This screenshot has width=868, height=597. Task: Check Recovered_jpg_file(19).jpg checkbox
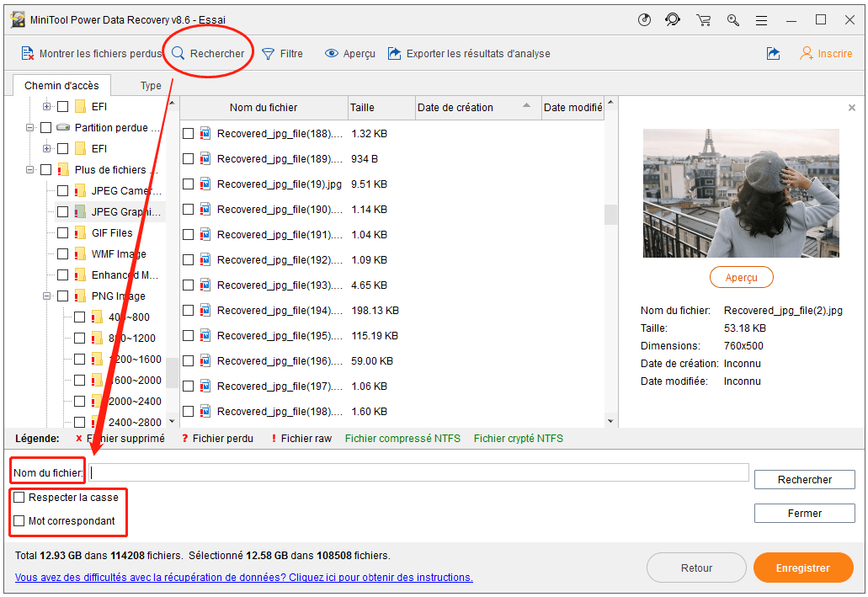point(189,184)
